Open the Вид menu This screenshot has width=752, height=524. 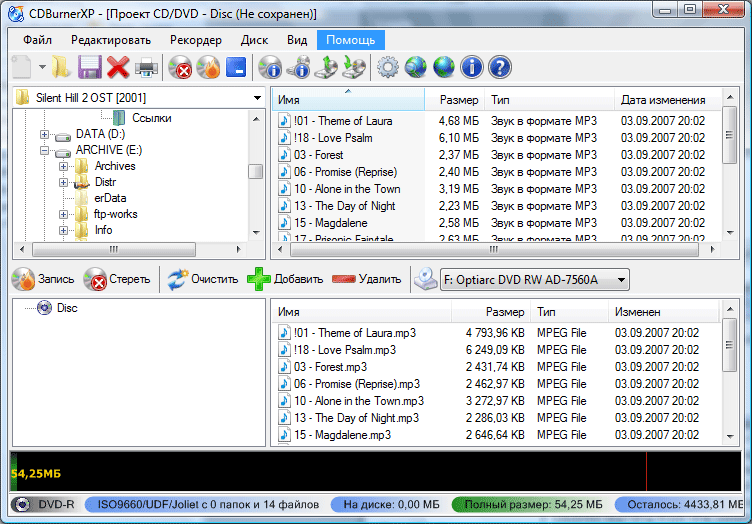[297, 40]
